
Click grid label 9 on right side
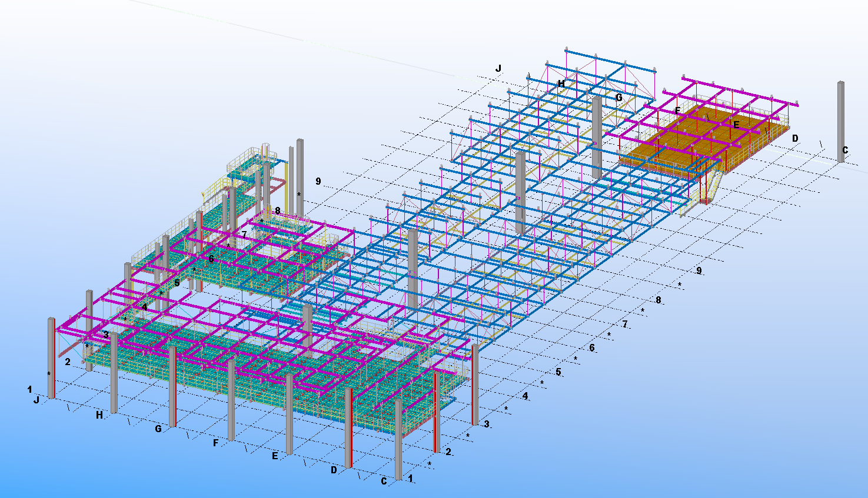[699, 270]
